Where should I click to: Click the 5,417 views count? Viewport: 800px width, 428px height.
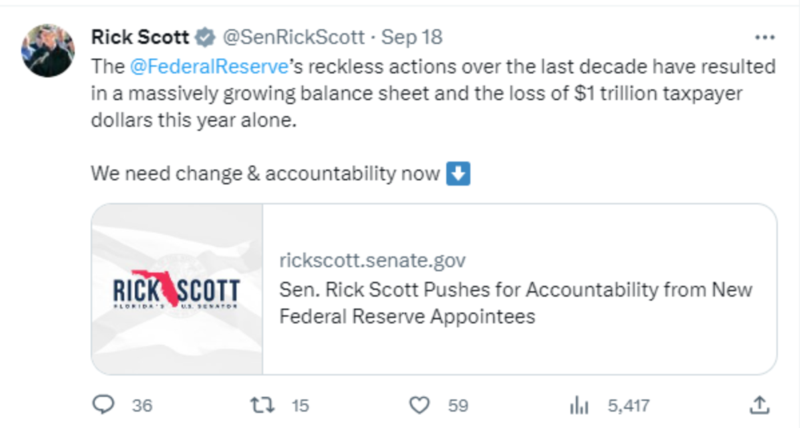pyautogui.click(x=629, y=406)
